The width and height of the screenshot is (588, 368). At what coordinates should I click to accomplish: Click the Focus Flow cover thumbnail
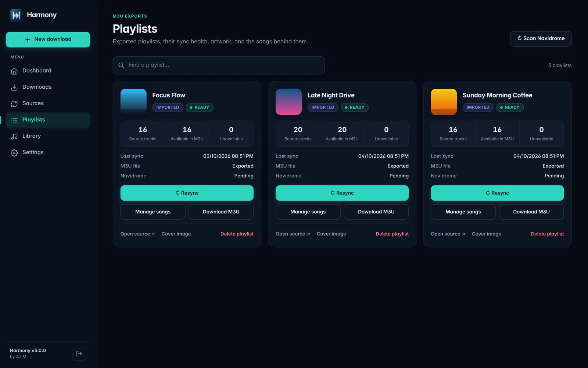click(133, 102)
